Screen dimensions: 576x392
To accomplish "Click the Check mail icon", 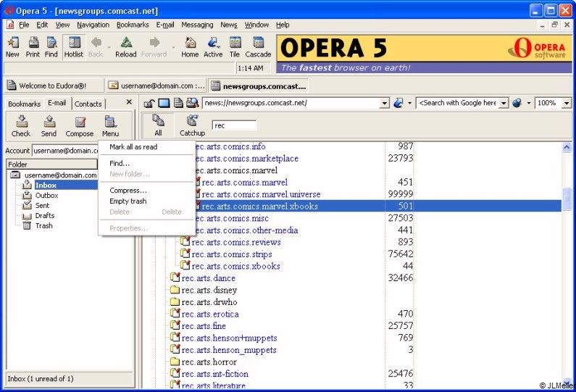I will (x=21, y=126).
